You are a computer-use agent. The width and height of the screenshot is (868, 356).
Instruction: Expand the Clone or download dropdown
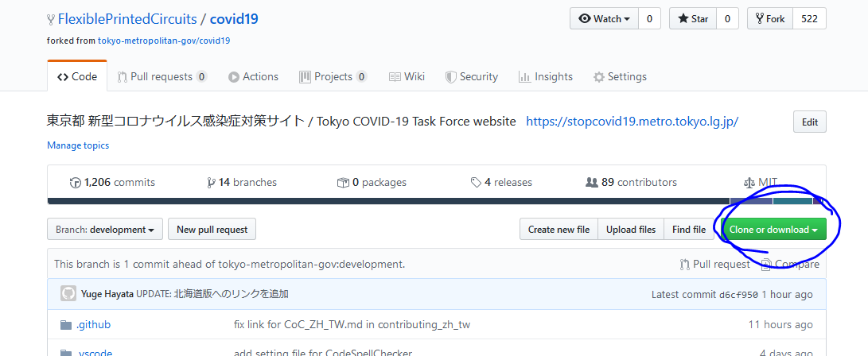(773, 230)
